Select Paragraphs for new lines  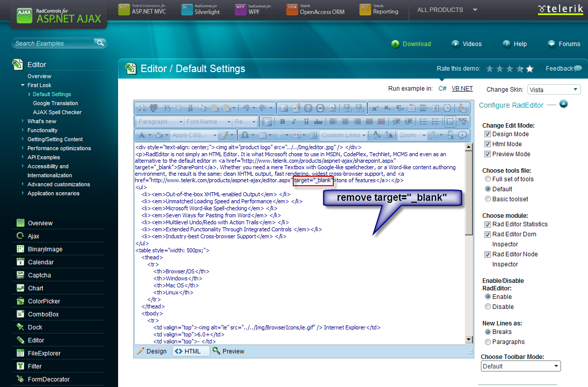point(488,342)
